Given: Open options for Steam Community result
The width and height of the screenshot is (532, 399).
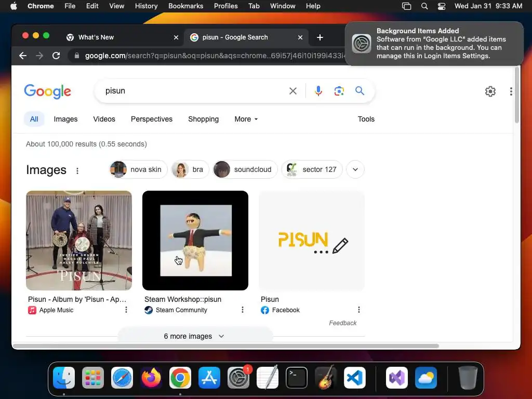Looking at the screenshot, I should pos(243,310).
